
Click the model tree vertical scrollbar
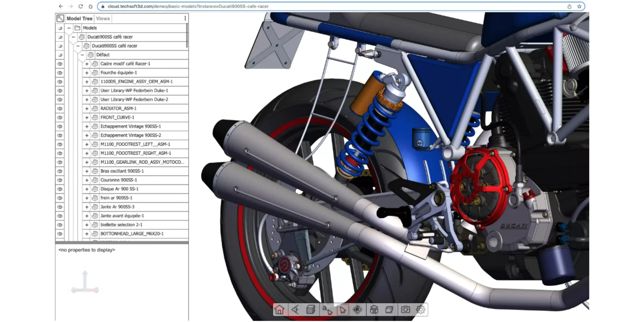[187, 35]
